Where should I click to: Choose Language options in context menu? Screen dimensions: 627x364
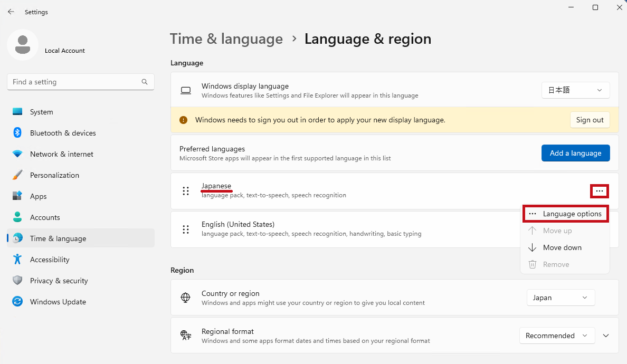coord(565,214)
